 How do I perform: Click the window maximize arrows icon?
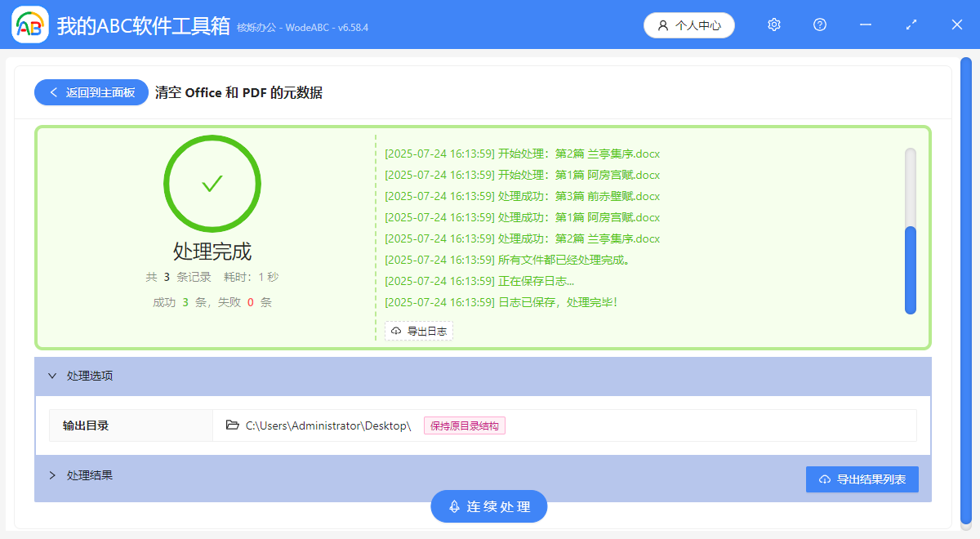[x=911, y=25]
